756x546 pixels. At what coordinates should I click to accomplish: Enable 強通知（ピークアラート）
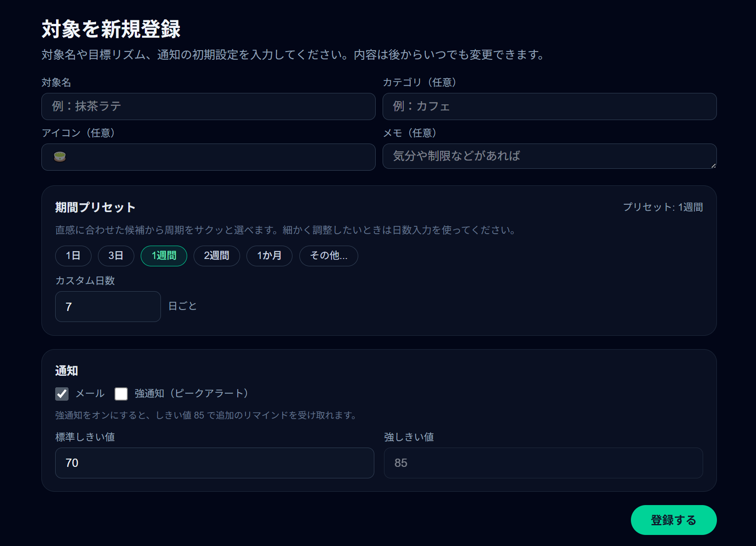click(x=121, y=394)
